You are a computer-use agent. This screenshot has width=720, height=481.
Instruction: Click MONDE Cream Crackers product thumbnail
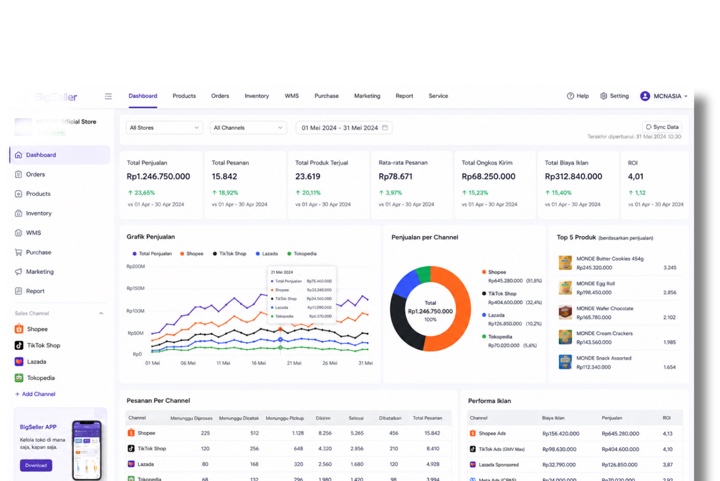tap(565, 337)
